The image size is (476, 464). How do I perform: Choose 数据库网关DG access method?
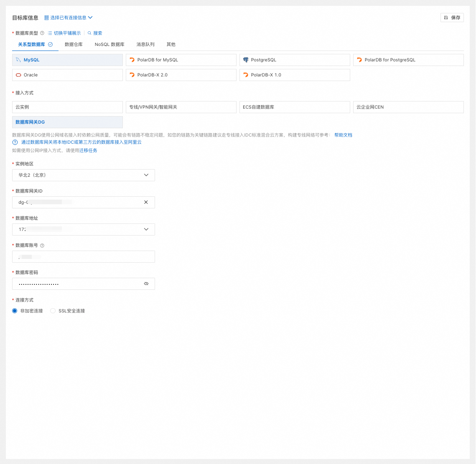point(67,122)
